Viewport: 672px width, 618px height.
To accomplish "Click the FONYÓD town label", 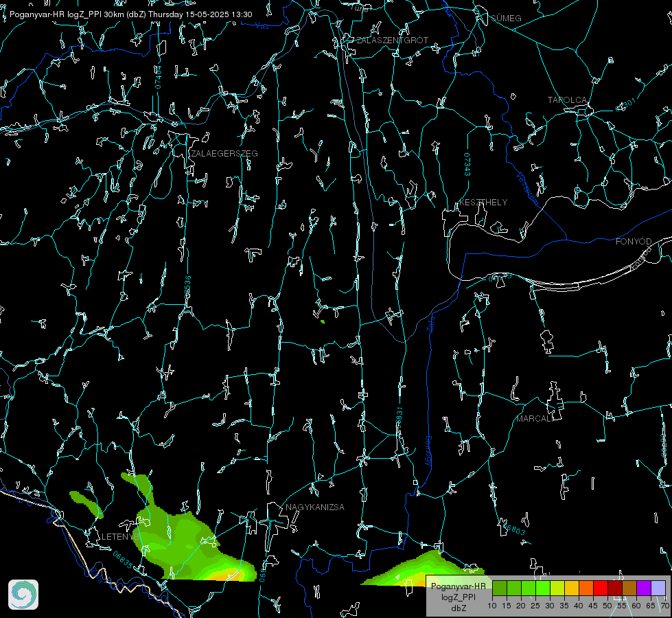I will pyautogui.click(x=634, y=242).
